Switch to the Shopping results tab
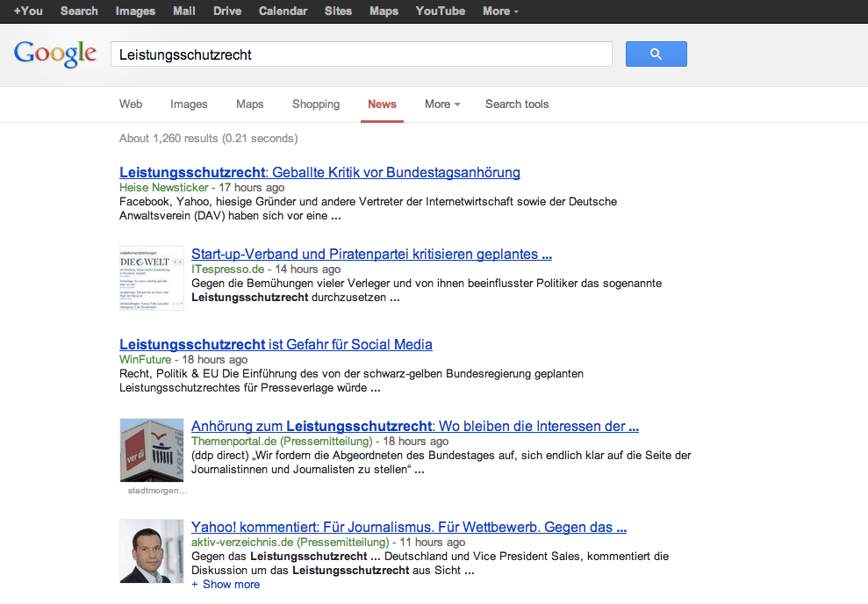 pyautogui.click(x=316, y=104)
